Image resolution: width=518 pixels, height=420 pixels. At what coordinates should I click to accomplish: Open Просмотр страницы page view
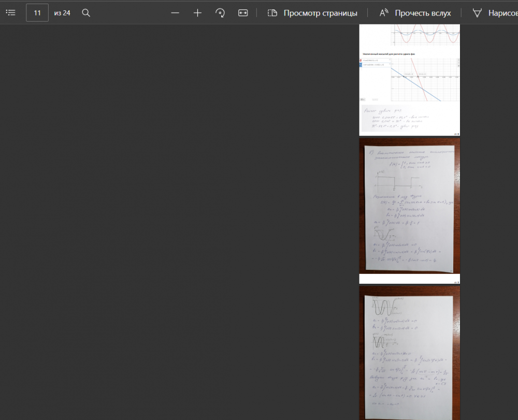coord(312,13)
